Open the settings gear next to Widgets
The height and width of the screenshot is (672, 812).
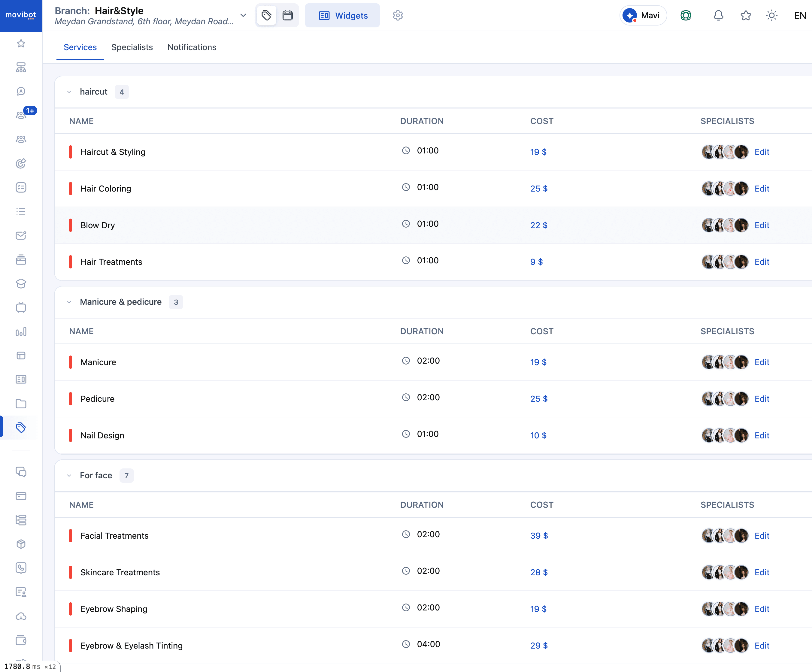pos(398,16)
